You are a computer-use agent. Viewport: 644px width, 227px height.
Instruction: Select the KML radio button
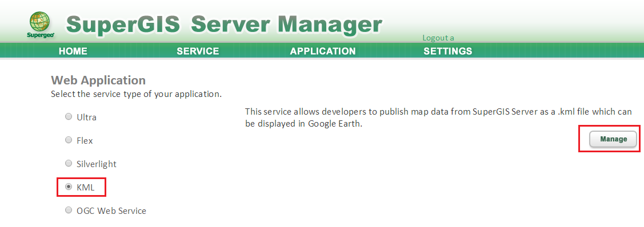69,187
